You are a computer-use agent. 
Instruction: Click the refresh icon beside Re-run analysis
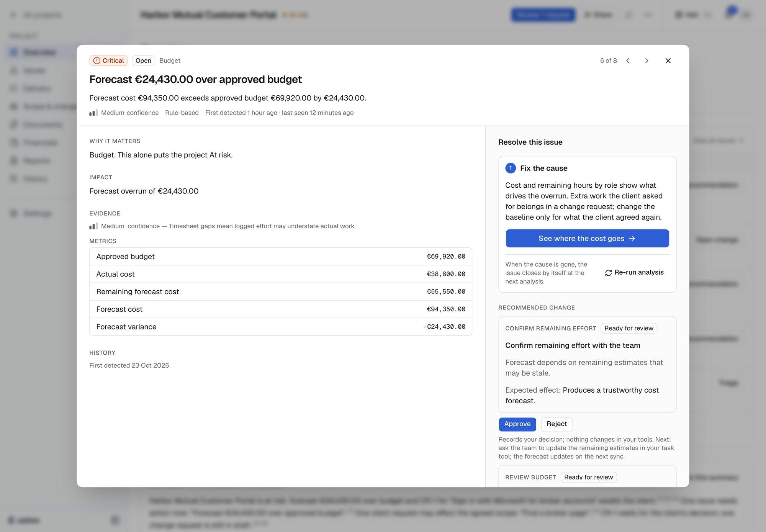click(x=608, y=273)
